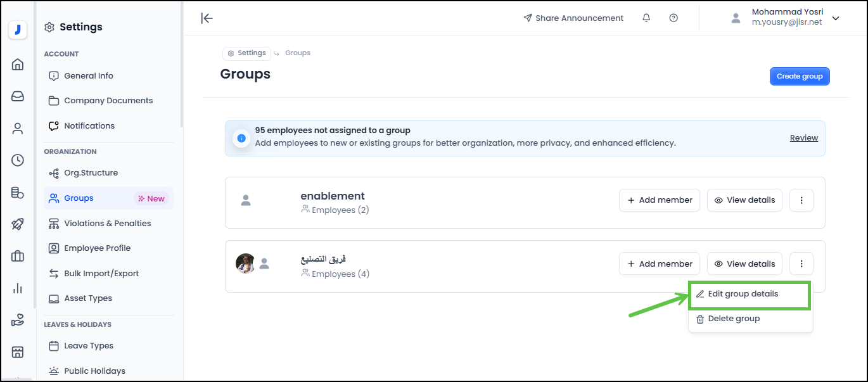Click the bar chart reports icon
The image size is (868, 382).
(x=18, y=289)
